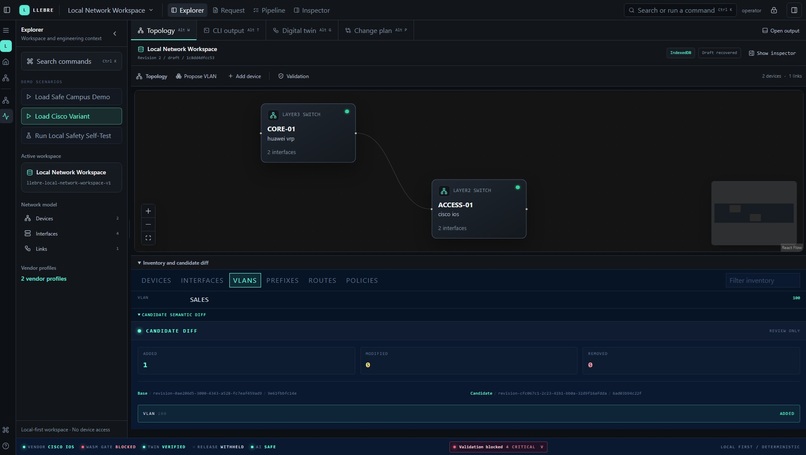
Task: Click Add device in the toolbar
Action: (x=245, y=76)
